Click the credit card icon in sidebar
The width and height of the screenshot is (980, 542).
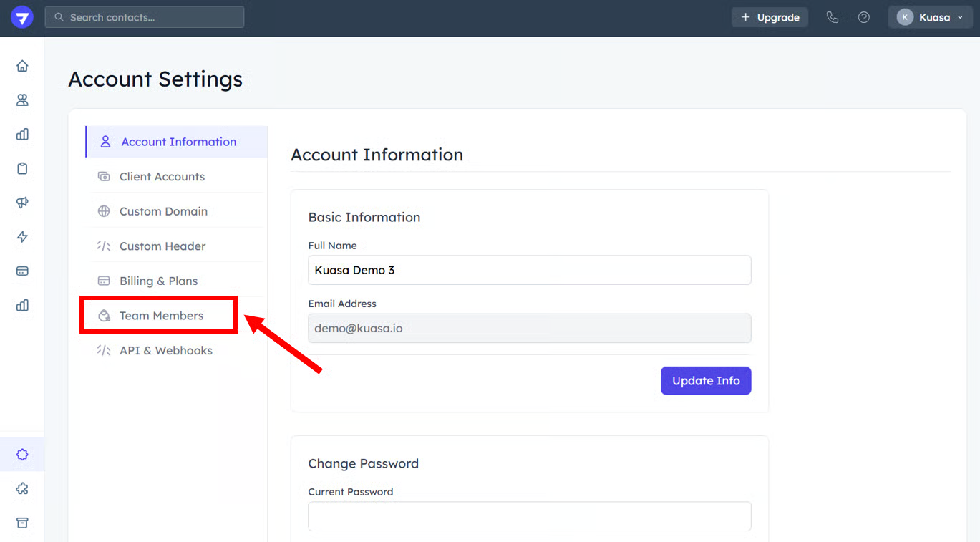click(x=22, y=271)
